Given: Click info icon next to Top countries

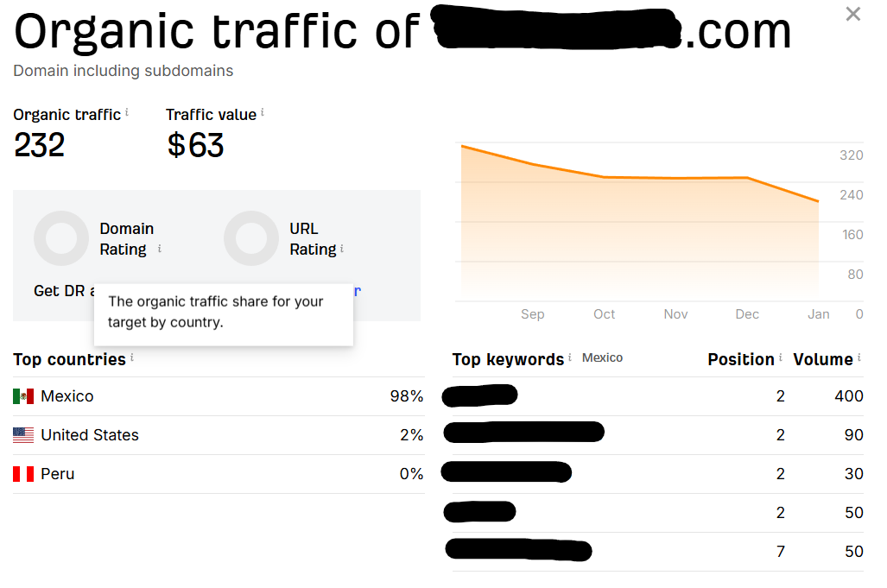Looking at the screenshot, I should coord(132,357).
